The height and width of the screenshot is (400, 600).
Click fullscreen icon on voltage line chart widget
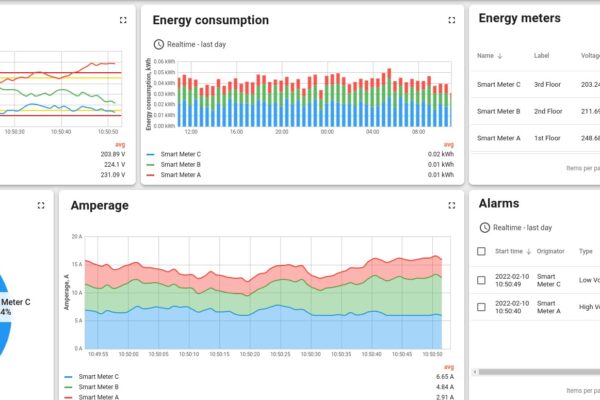click(123, 20)
